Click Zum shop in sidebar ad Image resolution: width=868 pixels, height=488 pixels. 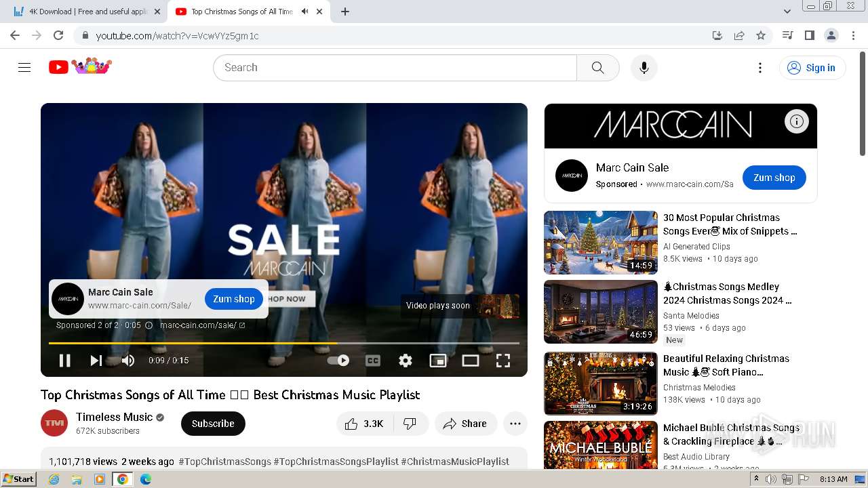click(x=774, y=178)
